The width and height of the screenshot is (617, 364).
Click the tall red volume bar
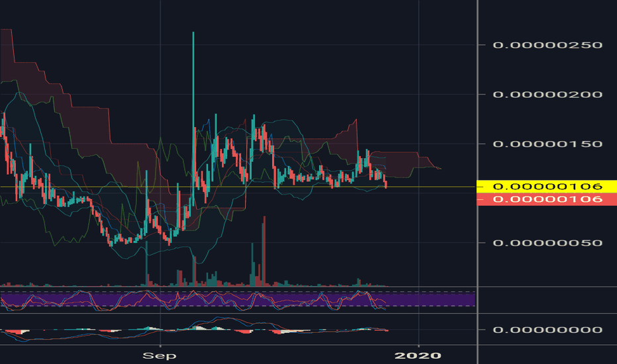[264, 251]
